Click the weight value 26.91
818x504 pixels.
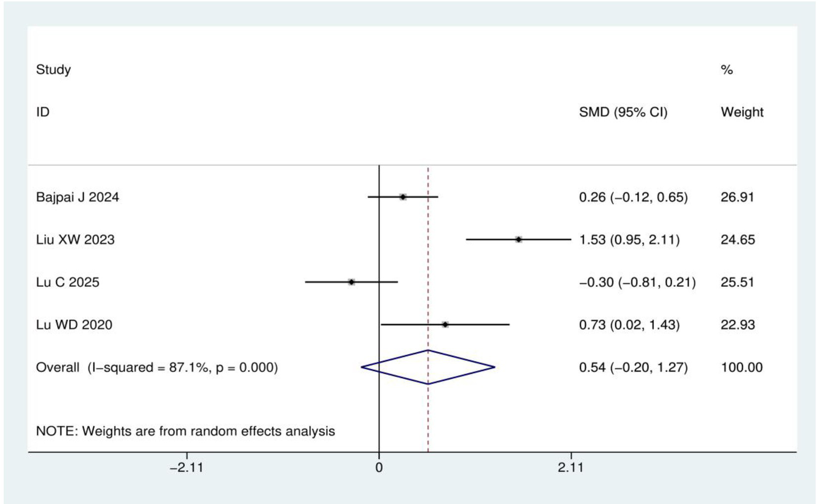click(738, 197)
